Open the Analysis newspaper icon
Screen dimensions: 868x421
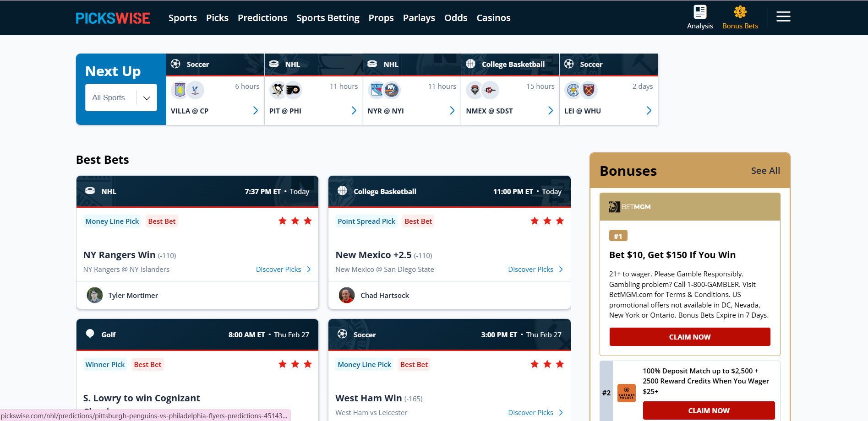click(700, 12)
